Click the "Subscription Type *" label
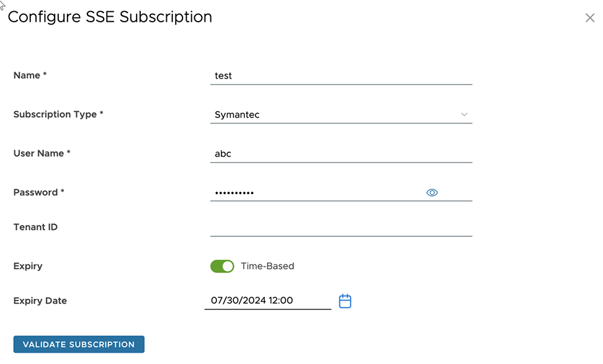 [58, 115]
